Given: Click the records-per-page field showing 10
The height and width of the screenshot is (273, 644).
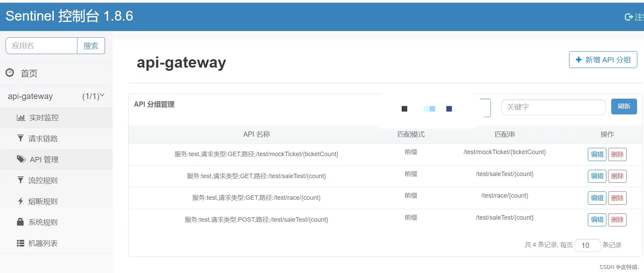Looking at the screenshot, I should pos(588,245).
